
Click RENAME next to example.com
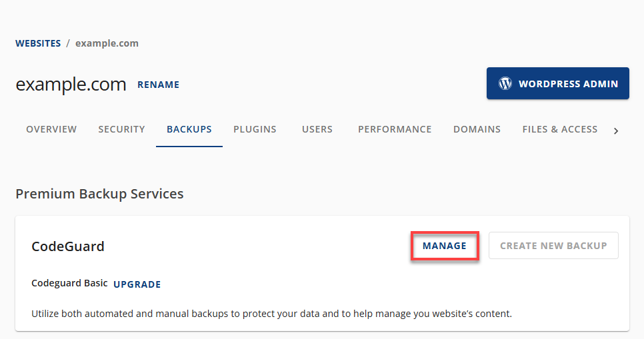(158, 85)
